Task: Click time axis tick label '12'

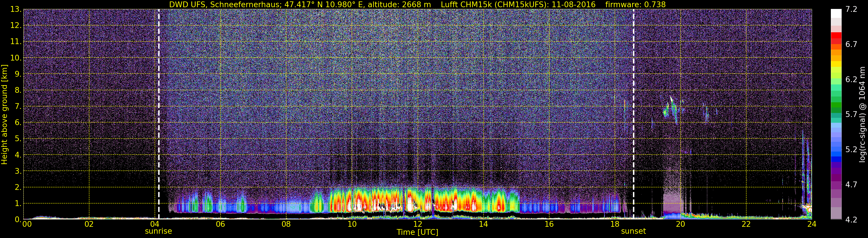Action: pyautogui.click(x=417, y=224)
